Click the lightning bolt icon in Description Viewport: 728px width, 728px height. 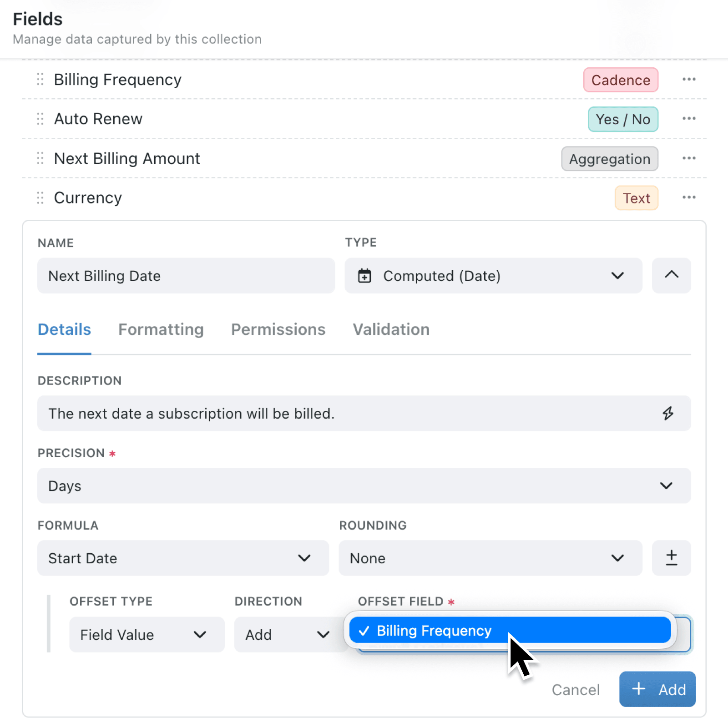coord(668,413)
